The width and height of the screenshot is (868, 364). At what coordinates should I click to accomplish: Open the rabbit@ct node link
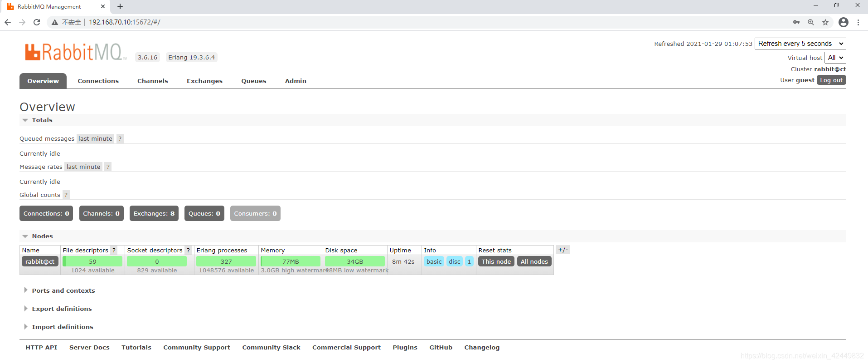pos(40,262)
